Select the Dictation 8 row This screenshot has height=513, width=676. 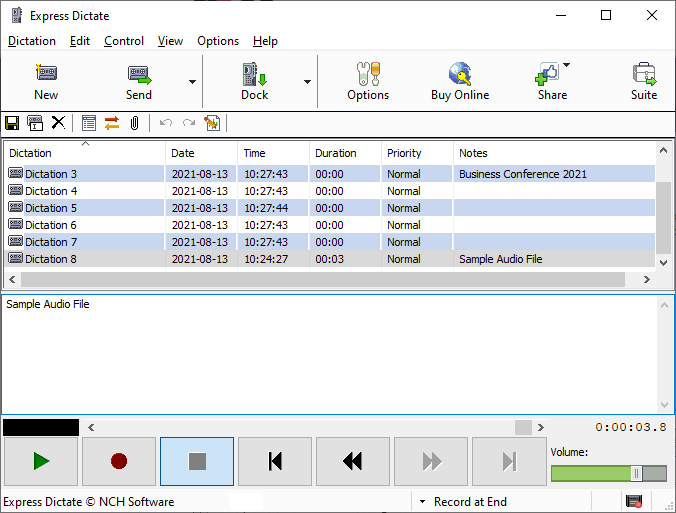[x=330, y=259]
